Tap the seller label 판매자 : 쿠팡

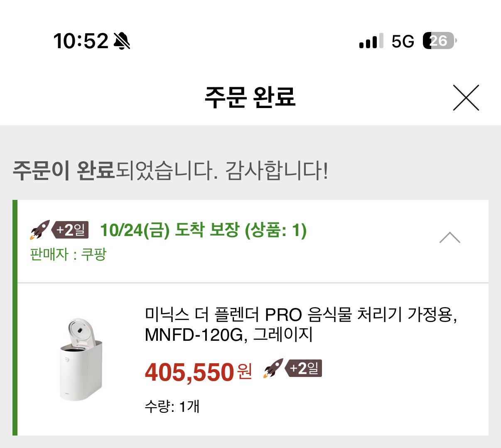tap(68, 254)
